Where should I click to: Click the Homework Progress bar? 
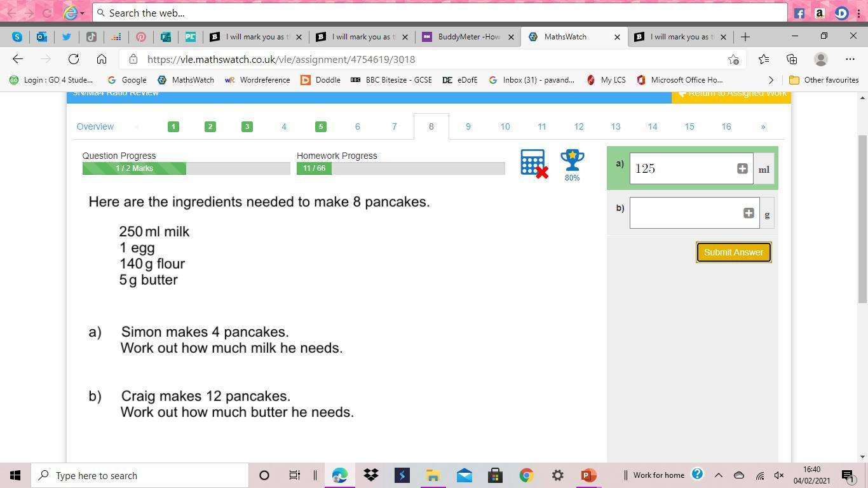(400, 168)
